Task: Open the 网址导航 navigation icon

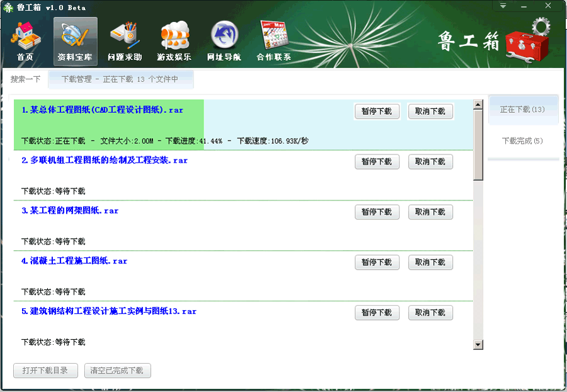Action: (x=224, y=42)
